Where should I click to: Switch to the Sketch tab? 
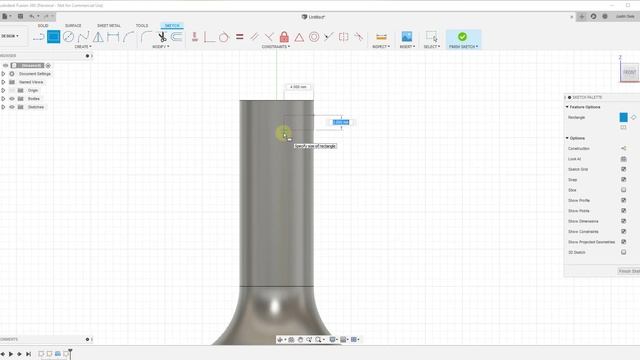click(172, 26)
